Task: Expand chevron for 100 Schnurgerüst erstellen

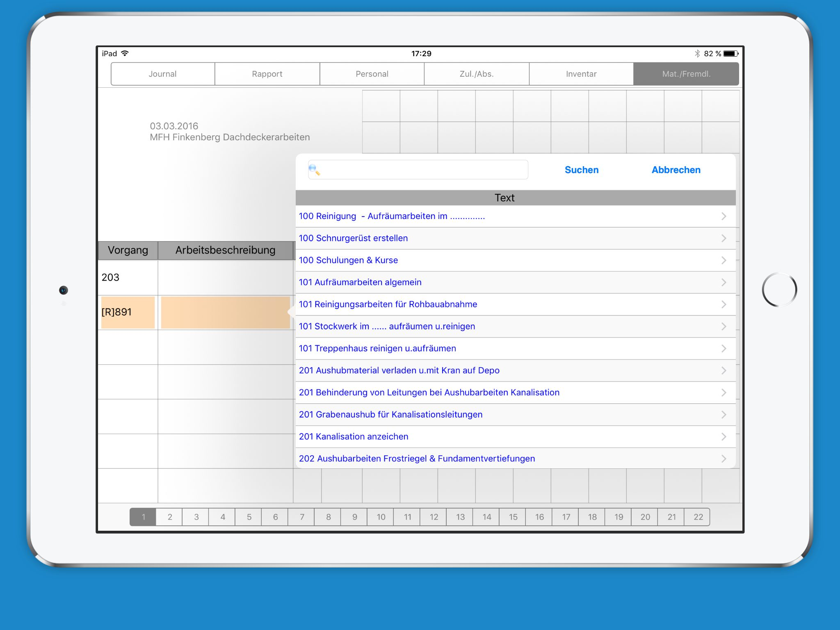Action: pos(724,238)
